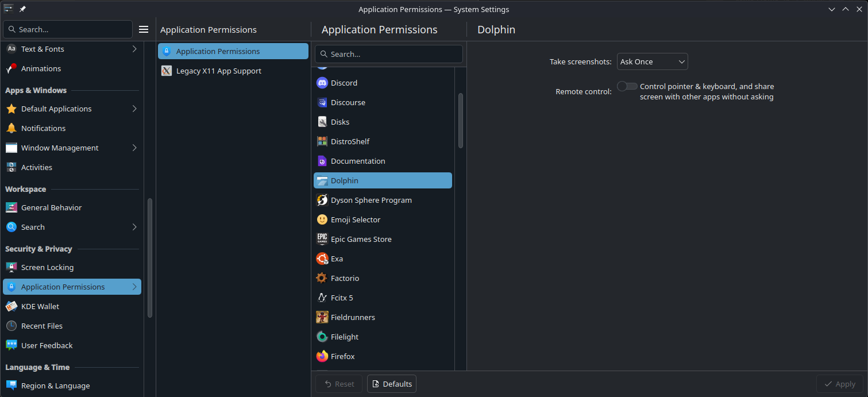Click the Fieldrunners app icon
Viewport: 868px width, 397px height.
tap(322, 317)
